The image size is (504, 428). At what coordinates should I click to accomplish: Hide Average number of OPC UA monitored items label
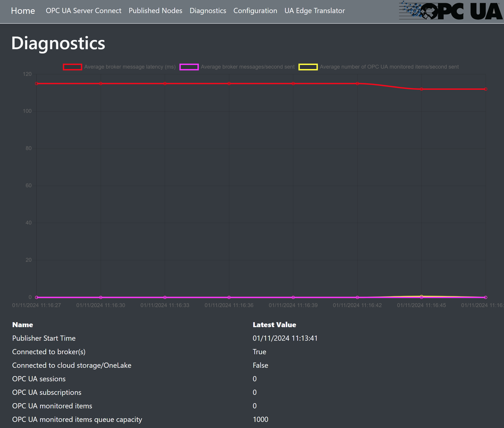pos(389,67)
